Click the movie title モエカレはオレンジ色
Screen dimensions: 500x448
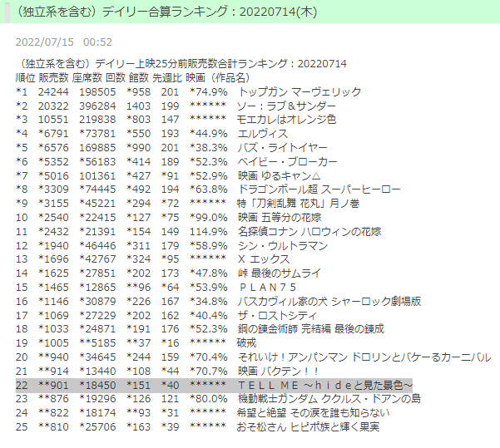[x=286, y=120]
